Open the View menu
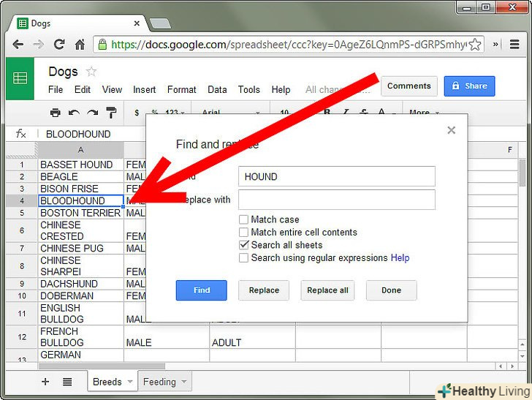 112,90
